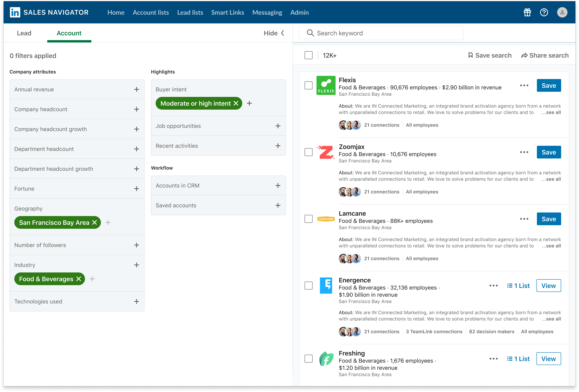The width and height of the screenshot is (579, 392).
Task: Check the Lamcane result checkbox
Action: coord(308,219)
